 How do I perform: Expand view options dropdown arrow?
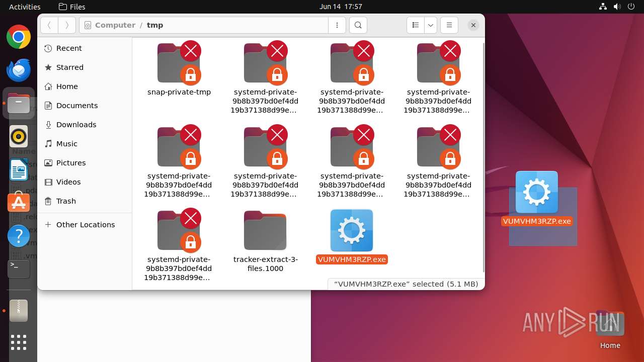[x=431, y=25]
